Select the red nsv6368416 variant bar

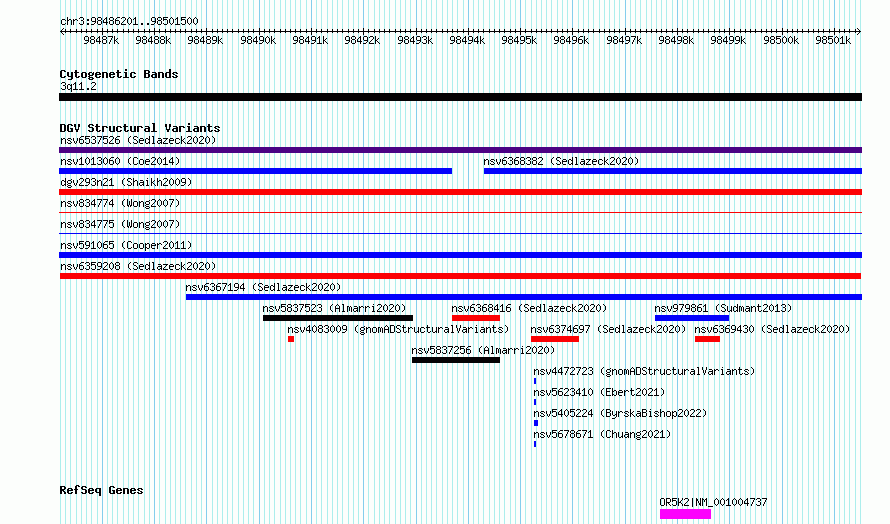point(476,318)
